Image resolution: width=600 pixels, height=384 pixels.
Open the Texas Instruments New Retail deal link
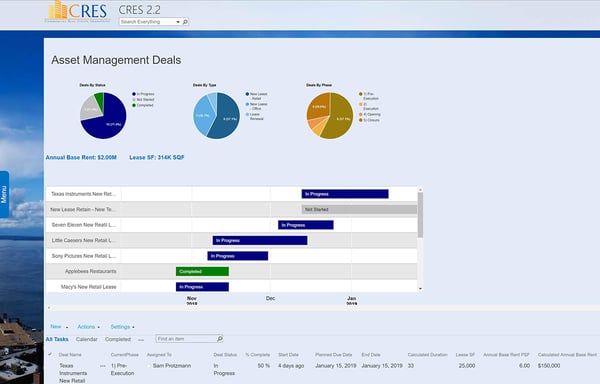tap(73, 373)
